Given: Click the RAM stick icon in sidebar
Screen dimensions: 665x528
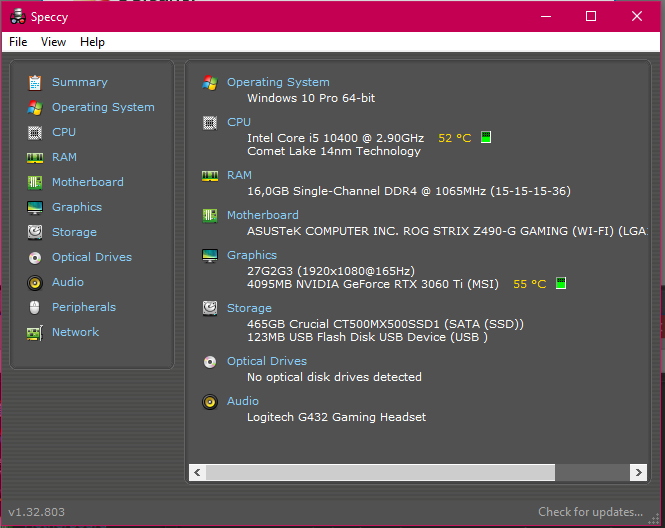Looking at the screenshot, I should tap(35, 158).
